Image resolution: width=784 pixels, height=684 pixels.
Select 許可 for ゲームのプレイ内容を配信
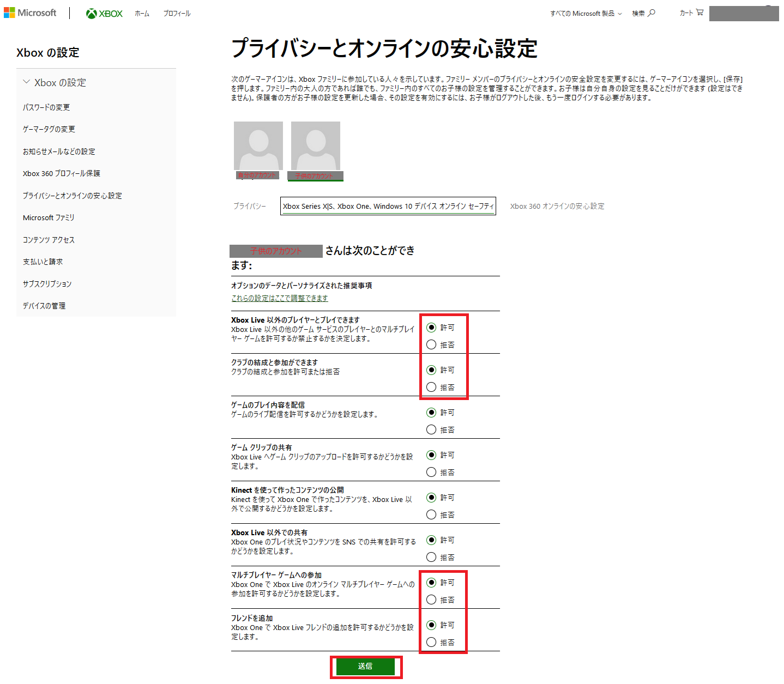coord(431,413)
